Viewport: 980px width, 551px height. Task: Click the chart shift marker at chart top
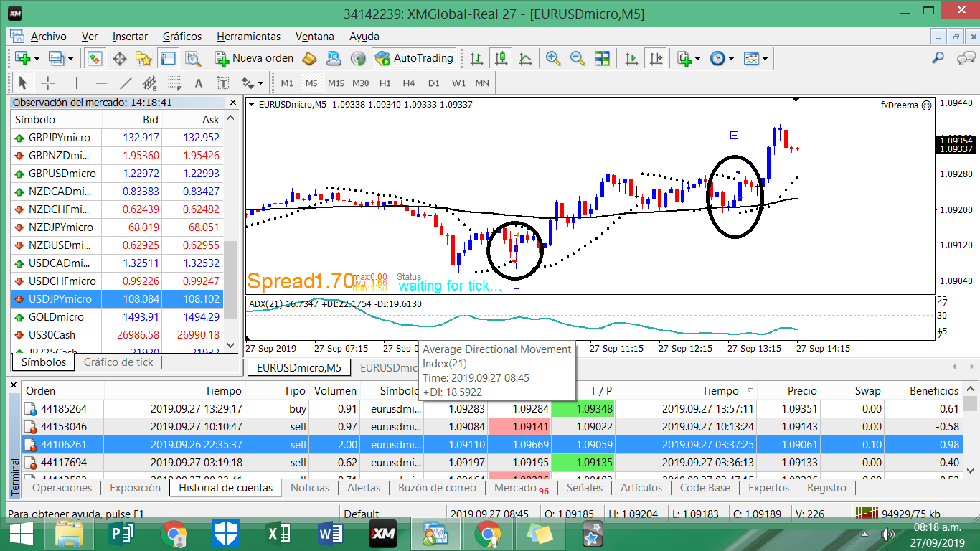[795, 99]
